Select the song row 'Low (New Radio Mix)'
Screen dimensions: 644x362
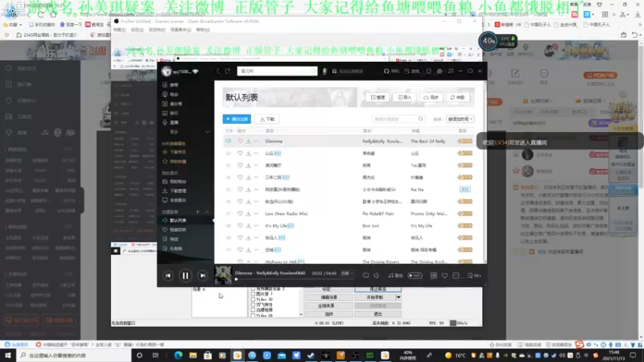pyautogui.click(x=349, y=213)
